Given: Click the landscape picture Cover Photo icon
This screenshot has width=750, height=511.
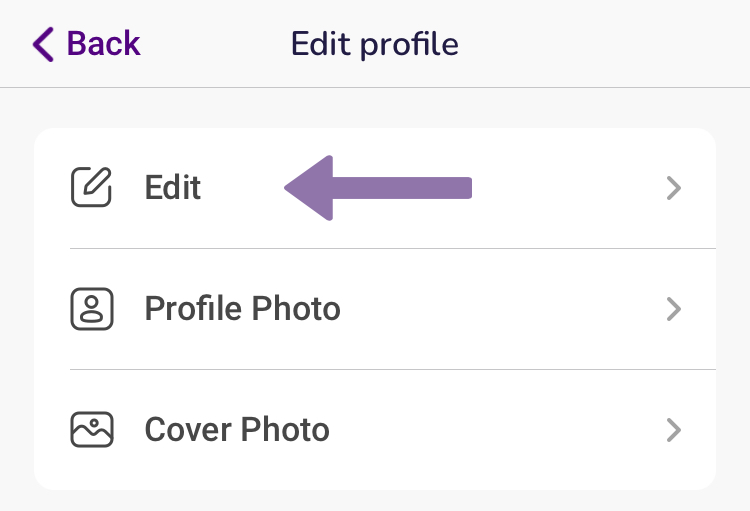Looking at the screenshot, I should point(92,429).
